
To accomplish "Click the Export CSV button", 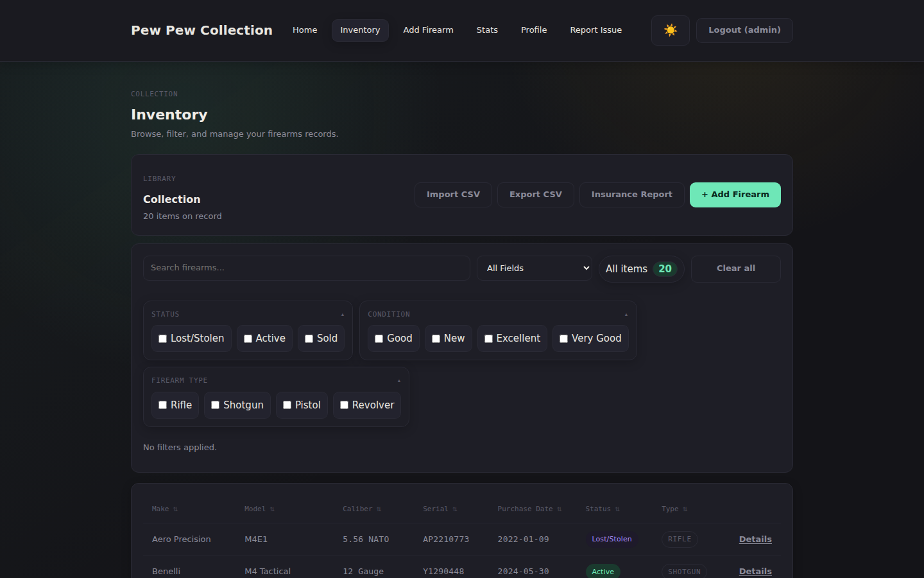I will coord(536,195).
